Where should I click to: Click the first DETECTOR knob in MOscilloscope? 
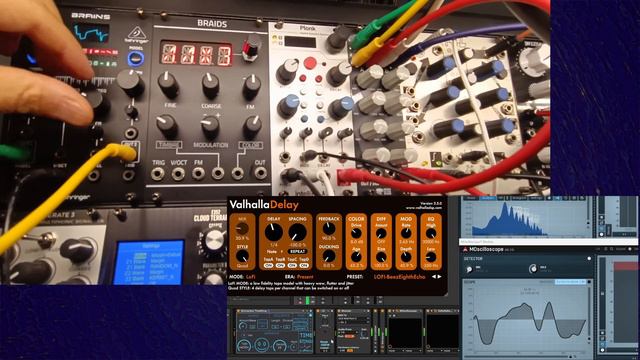point(469,269)
